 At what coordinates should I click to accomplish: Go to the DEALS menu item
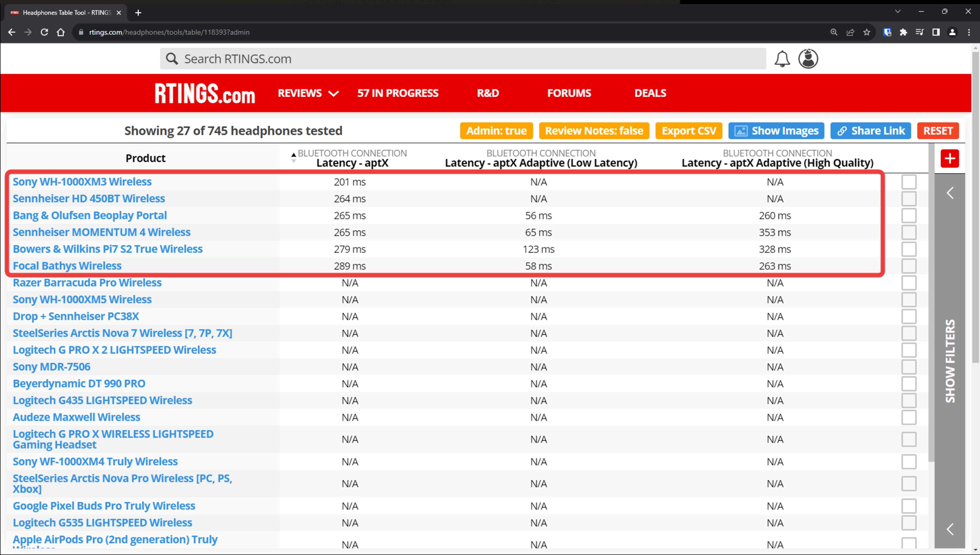(650, 93)
